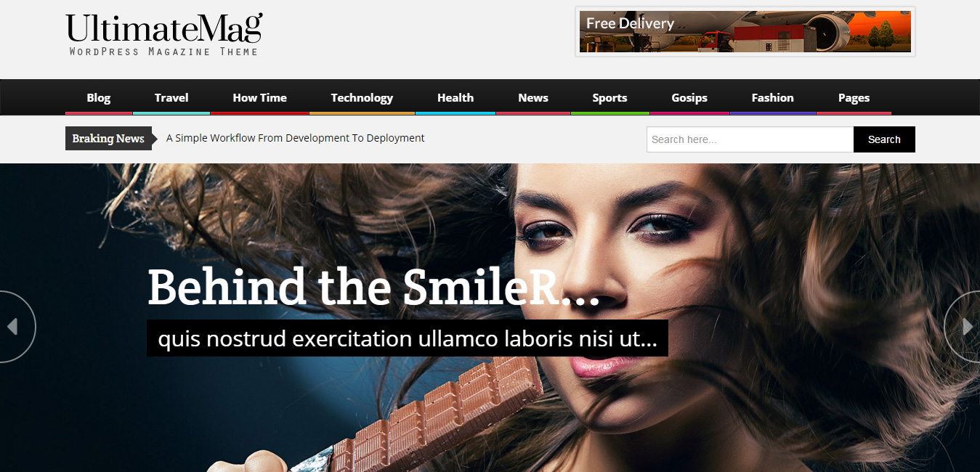Open the Simple Workflow headline link
Screen dimensions: 980x472
[296, 138]
